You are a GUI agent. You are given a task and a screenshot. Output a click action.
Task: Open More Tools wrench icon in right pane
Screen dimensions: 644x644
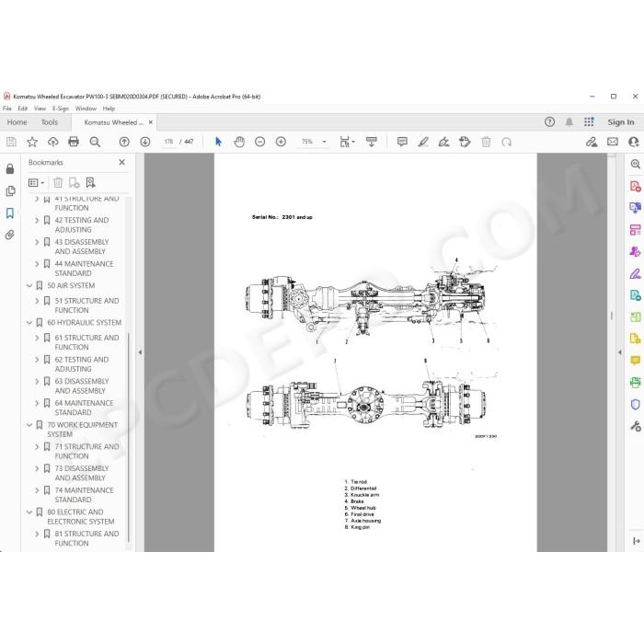tap(635, 426)
